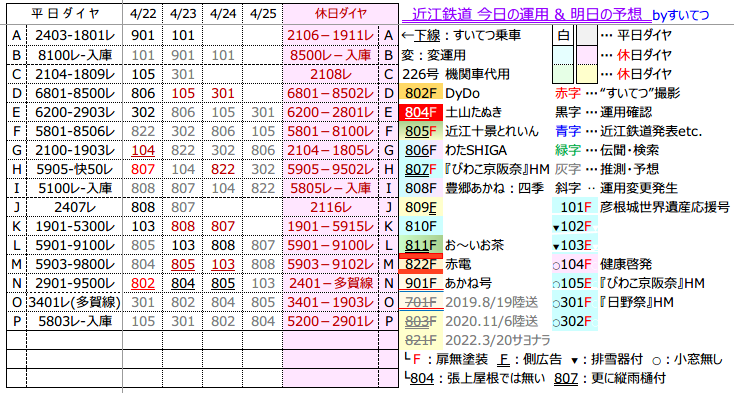Click the 5905-9502レ holiday service cell
The height and width of the screenshot is (393, 734).
[330, 169]
